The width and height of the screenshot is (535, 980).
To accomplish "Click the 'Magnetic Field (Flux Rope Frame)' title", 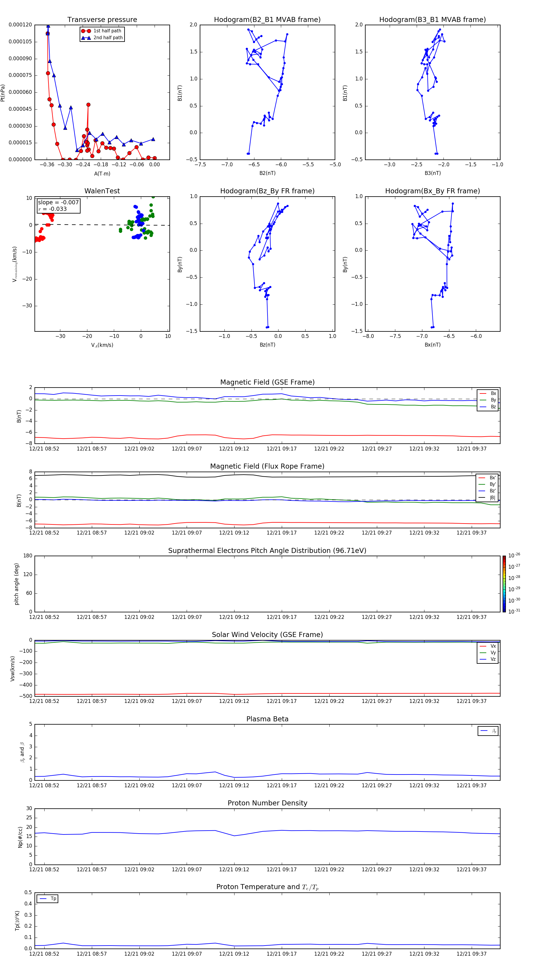I will 267,467.
